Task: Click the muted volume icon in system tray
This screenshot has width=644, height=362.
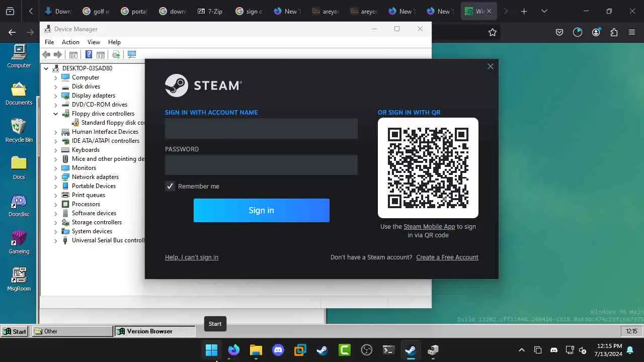Action: (583, 350)
